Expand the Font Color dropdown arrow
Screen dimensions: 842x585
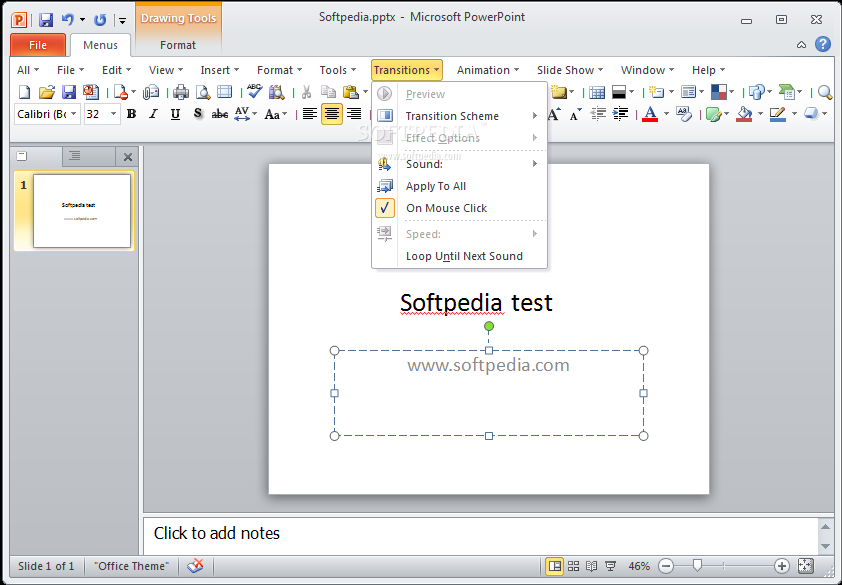point(666,114)
